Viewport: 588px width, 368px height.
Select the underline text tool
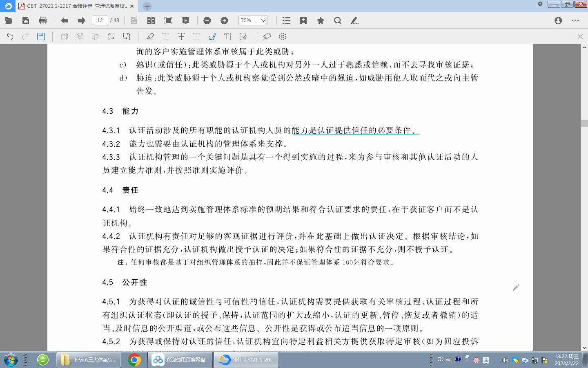[x=166, y=36]
